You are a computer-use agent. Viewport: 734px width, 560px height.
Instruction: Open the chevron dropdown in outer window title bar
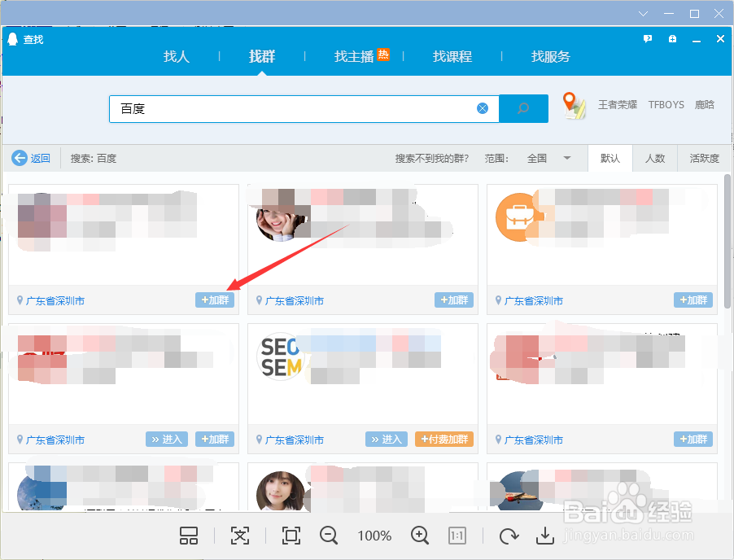coord(643,14)
